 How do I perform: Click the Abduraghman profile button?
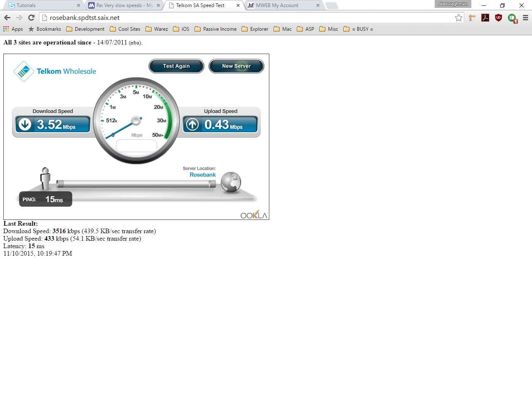(x=453, y=4)
